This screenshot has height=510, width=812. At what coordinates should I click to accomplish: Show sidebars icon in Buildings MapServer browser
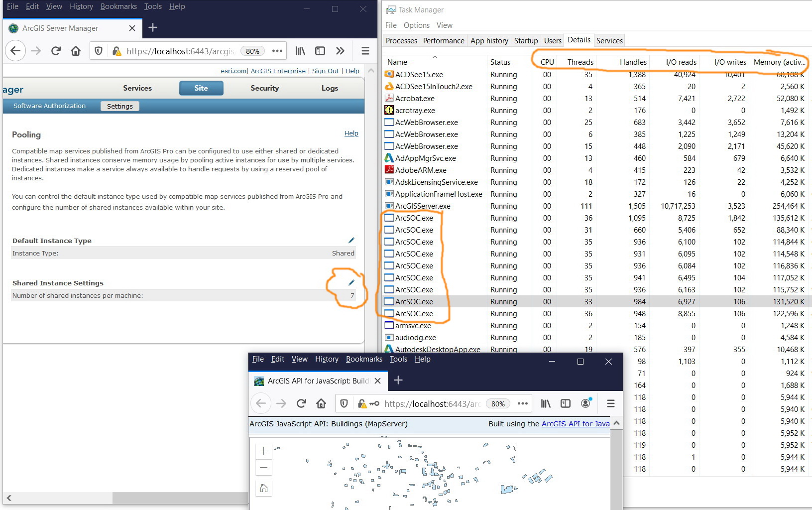tap(565, 403)
